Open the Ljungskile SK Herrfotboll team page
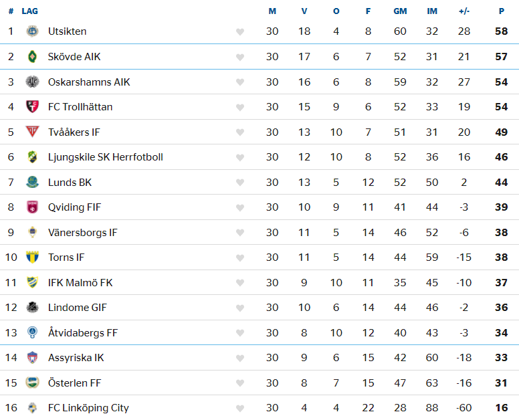Image resolution: width=519 pixels, height=420 pixels. click(105, 157)
